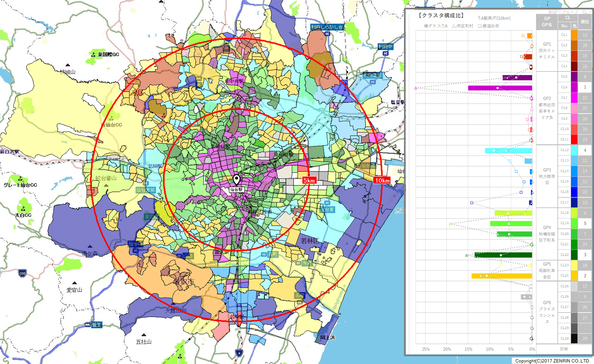This screenshot has height=364, width=594.
Task: Click the 仙台駅 location pin marker
Action: tap(237, 179)
